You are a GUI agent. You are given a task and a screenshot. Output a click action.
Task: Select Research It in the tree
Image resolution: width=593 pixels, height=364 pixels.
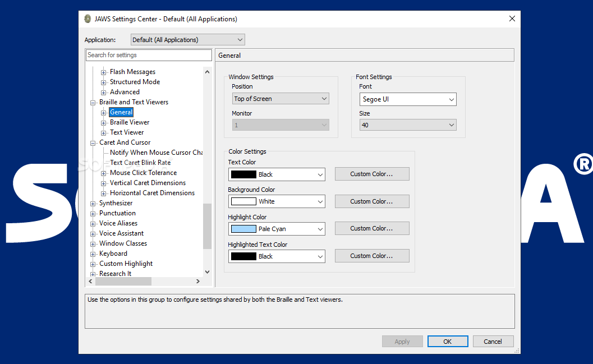(115, 274)
